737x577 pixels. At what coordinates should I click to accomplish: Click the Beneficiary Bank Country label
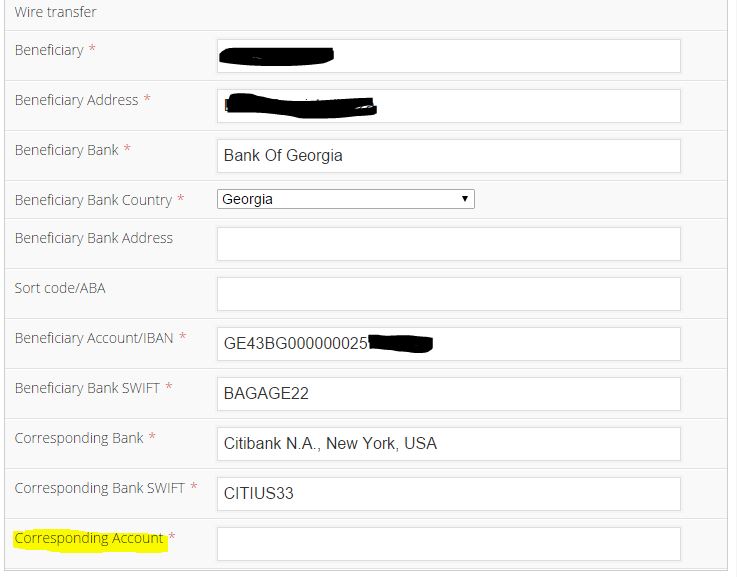coord(93,200)
